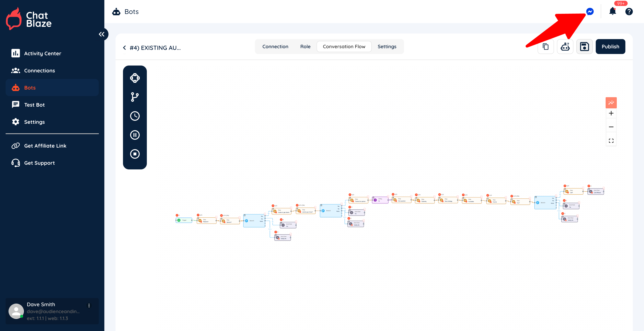Open user menu three dots
This screenshot has height=331, width=644.
coord(89,305)
